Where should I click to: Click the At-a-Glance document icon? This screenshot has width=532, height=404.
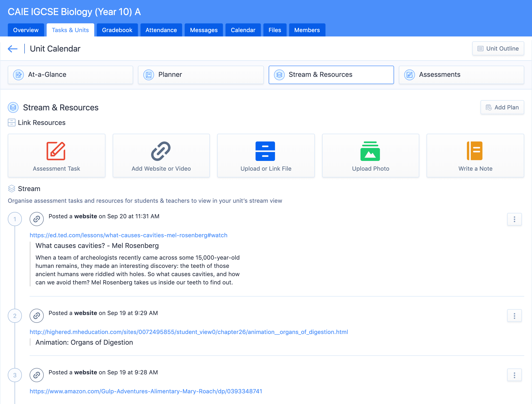point(18,75)
